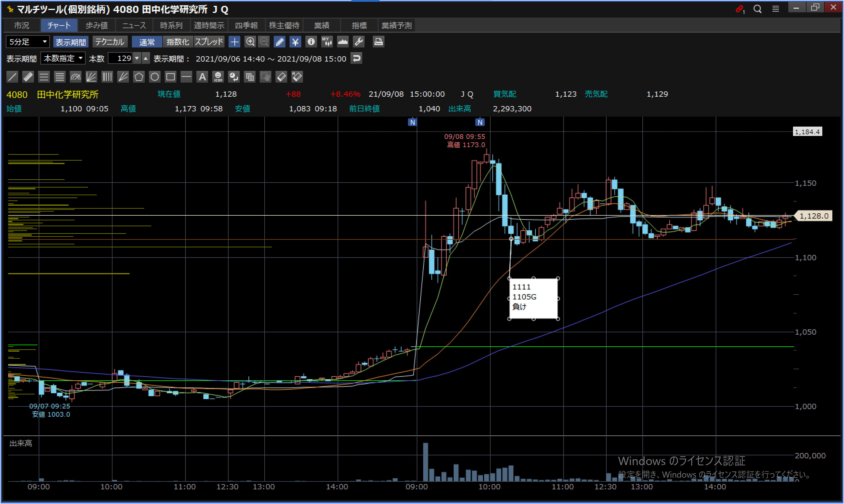Screen dimensions: 844x504
Task: Increase bar count with up arrow
Action: (146, 58)
